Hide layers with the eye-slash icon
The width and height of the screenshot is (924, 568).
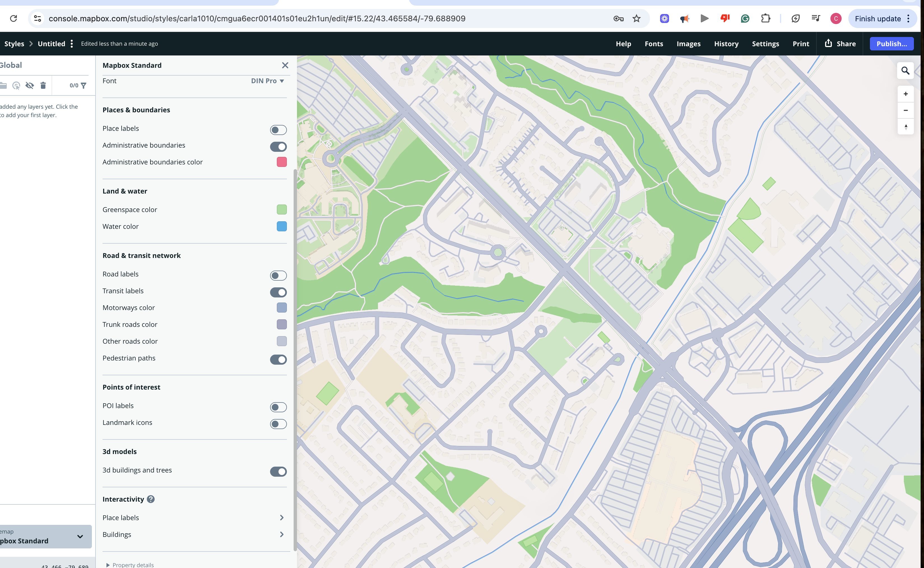pyautogui.click(x=30, y=85)
